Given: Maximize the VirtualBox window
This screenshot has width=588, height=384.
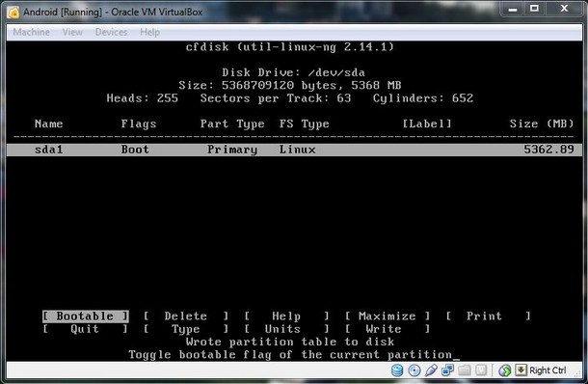Looking at the screenshot, I should (534, 9).
